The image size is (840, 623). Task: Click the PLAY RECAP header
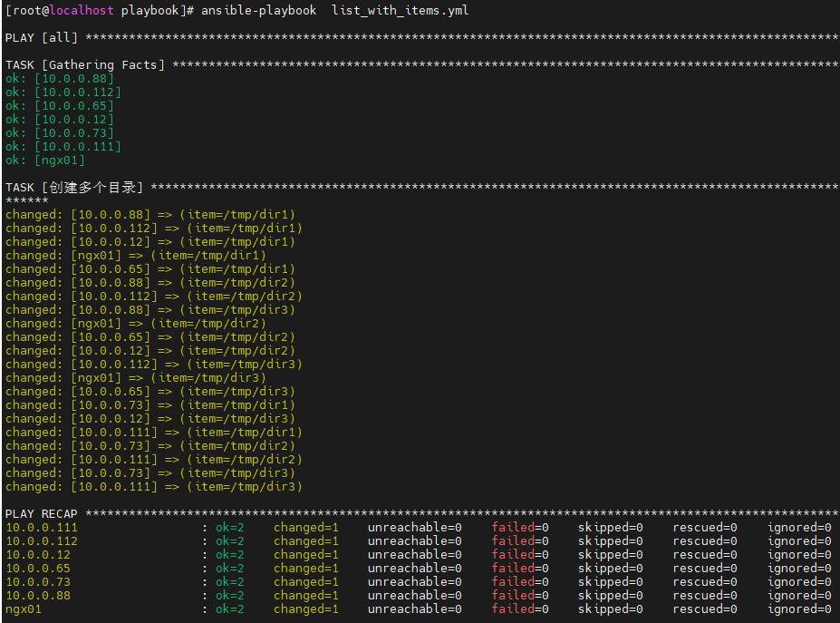click(x=42, y=514)
